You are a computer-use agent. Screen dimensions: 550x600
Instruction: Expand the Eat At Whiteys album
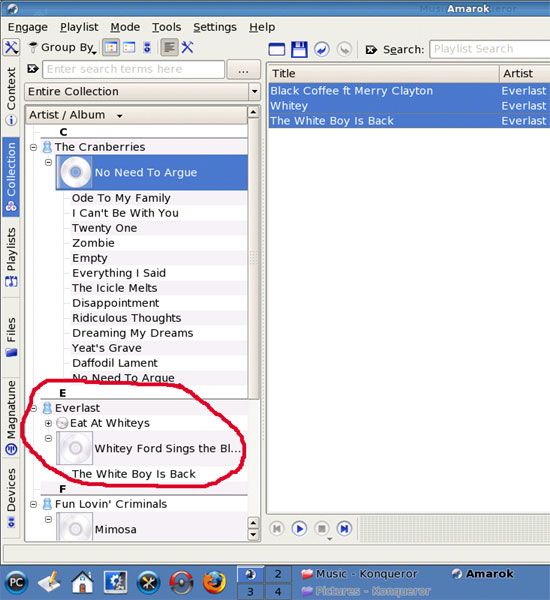point(48,423)
